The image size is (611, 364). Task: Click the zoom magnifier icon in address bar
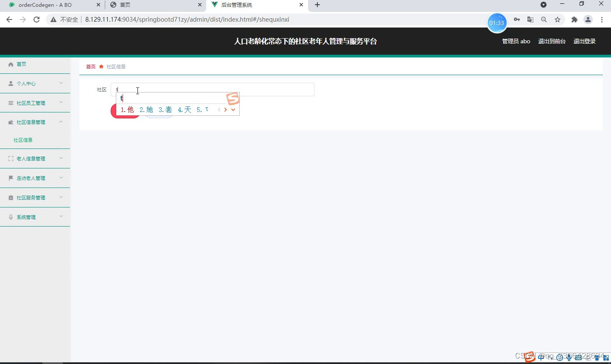(544, 20)
